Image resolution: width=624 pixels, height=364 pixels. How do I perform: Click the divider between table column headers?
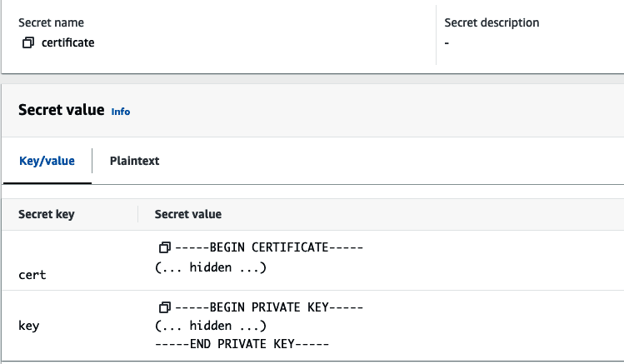coord(138,214)
